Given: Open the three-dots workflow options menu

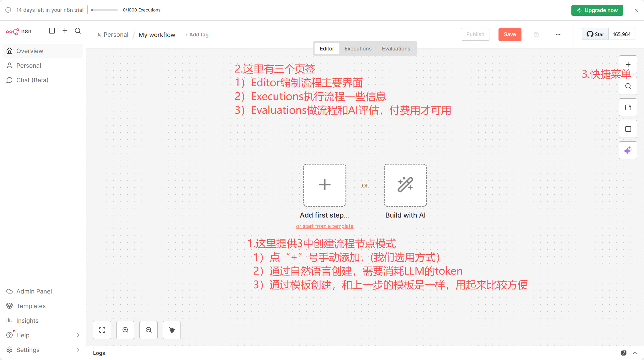Looking at the screenshot, I should point(558,34).
